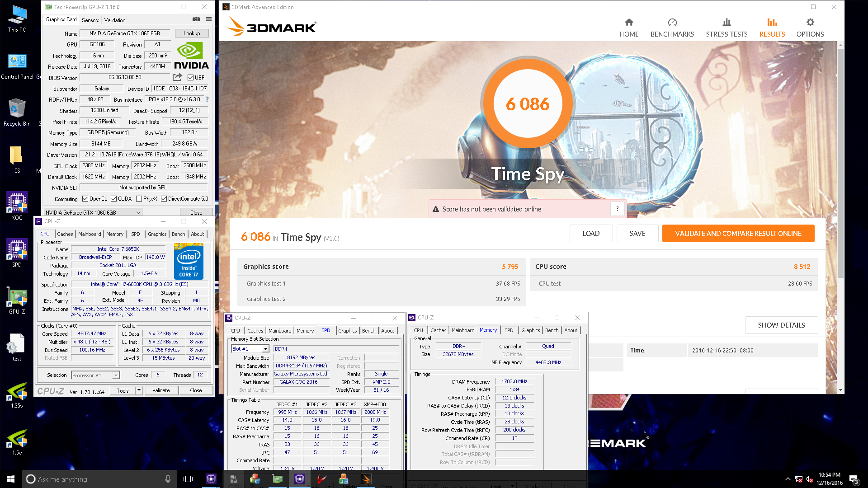
Task: Click the 3DMark scrollbar up arrow
Action: click(840, 45)
